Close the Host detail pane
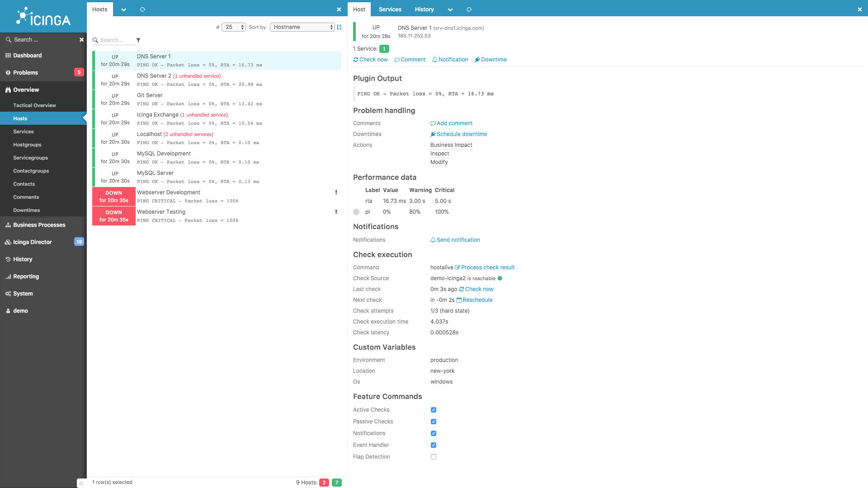The height and width of the screenshot is (488, 868). (x=860, y=9)
